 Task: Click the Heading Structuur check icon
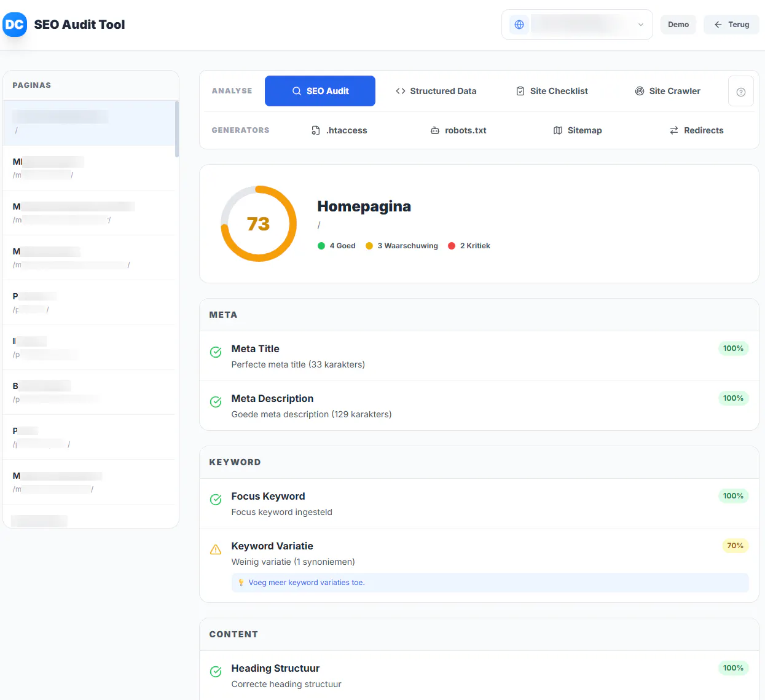coord(216,672)
